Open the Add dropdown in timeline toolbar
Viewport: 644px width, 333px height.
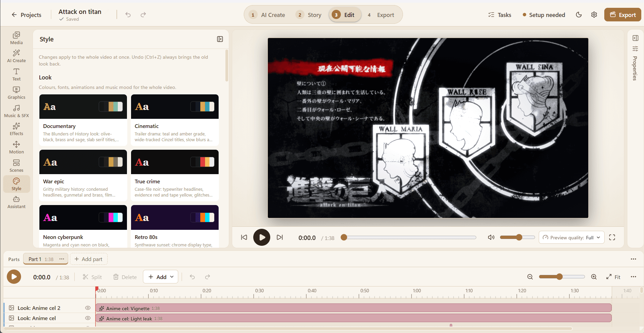point(161,277)
